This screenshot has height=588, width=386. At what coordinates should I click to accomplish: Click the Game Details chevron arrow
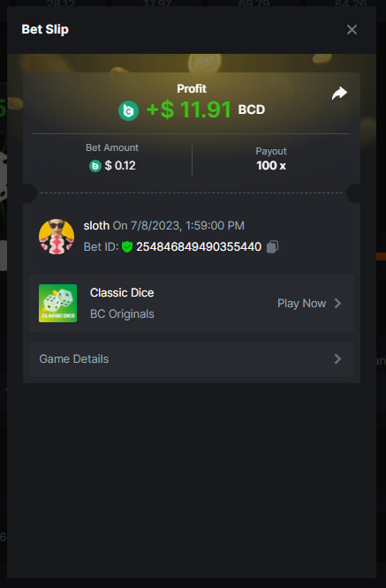click(x=337, y=358)
